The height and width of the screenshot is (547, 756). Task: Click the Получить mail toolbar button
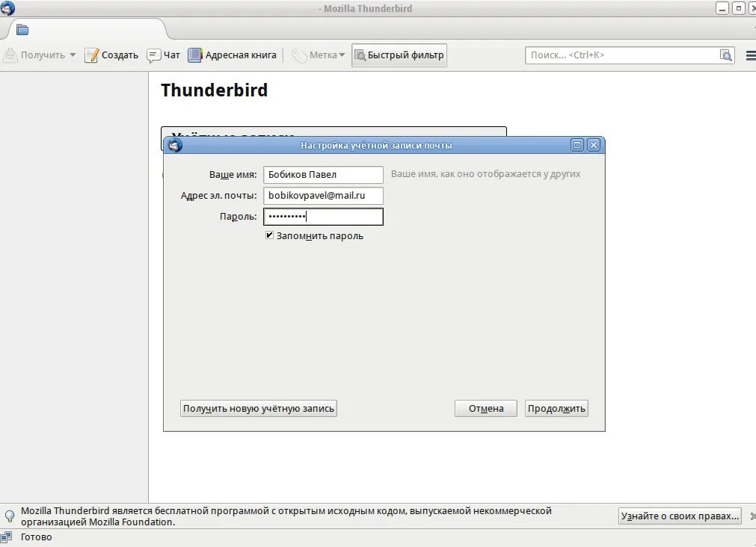click(34, 55)
